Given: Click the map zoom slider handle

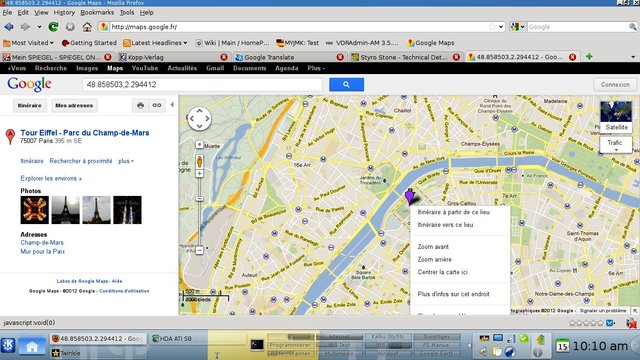Looking at the screenshot, I should click(x=199, y=199).
